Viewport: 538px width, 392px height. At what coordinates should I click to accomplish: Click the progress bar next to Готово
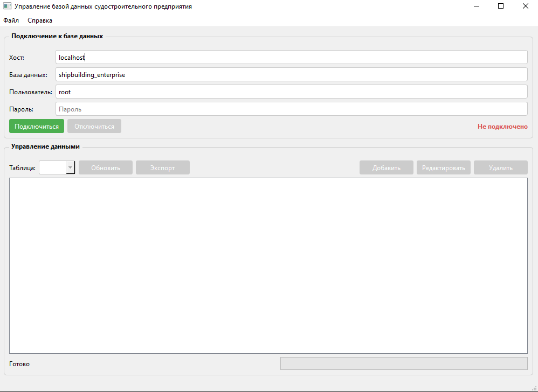point(404,363)
